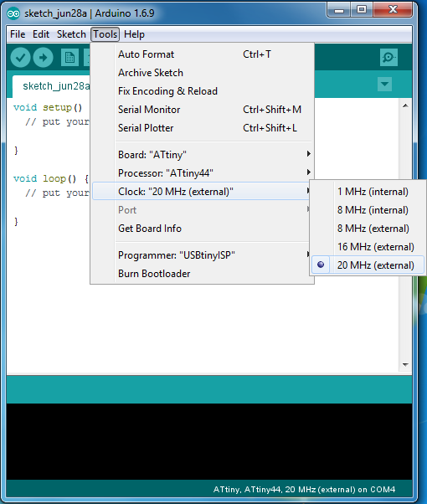
Task: Choose Auto Format
Action: pyautogui.click(x=202, y=54)
